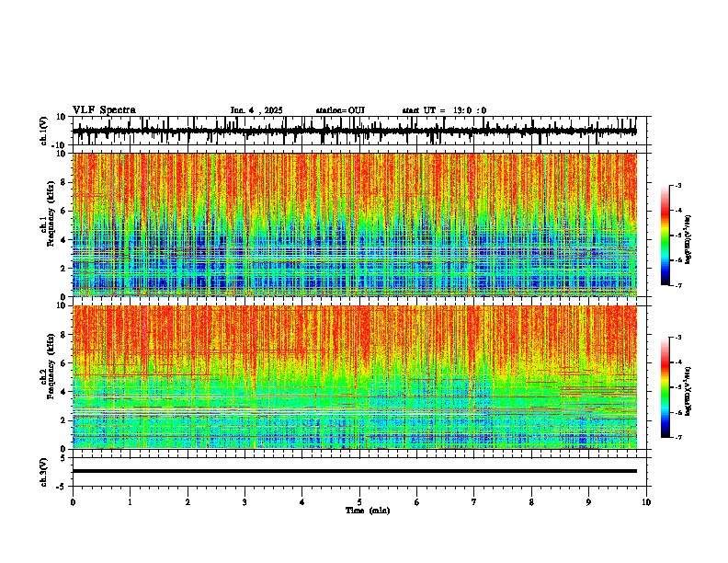728x563 pixels.
Task: Click the ch.2 spectrogram color scale bar
Action: click(x=665, y=387)
